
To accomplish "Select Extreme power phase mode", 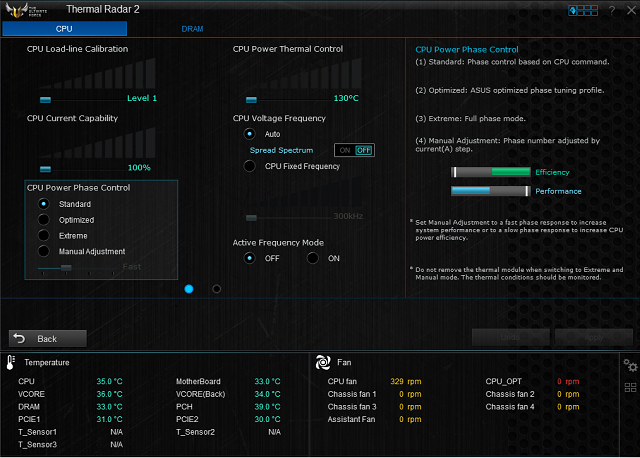I will tap(43, 236).
